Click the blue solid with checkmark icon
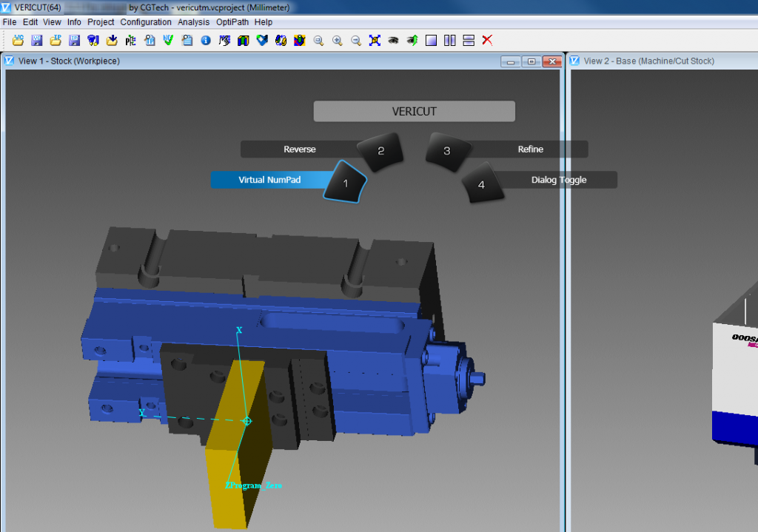 pyautogui.click(x=262, y=41)
